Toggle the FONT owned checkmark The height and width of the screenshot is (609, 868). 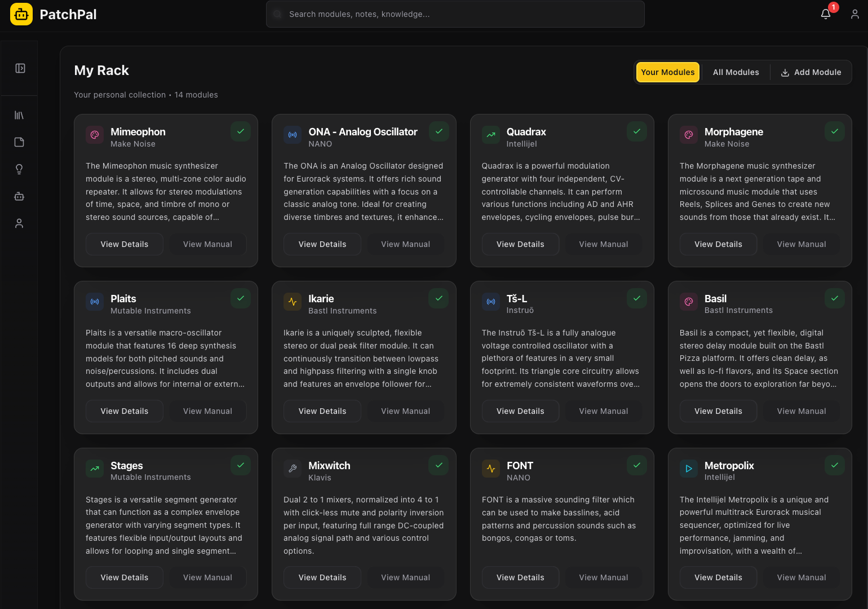click(637, 465)
